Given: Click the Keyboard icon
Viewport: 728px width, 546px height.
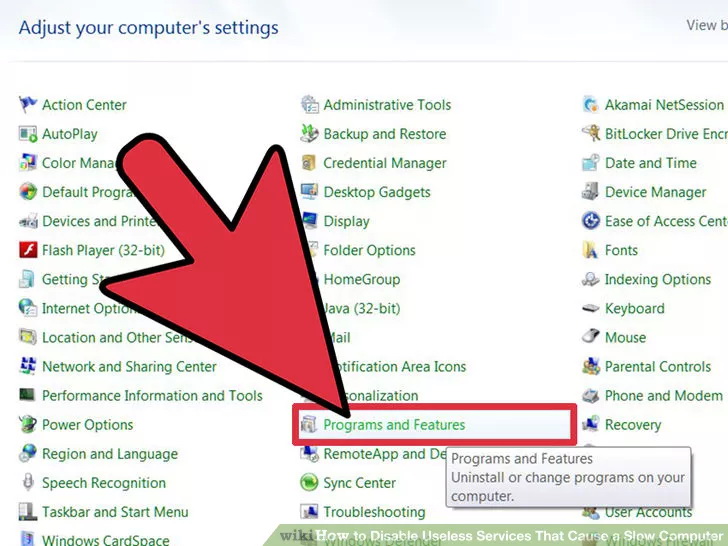Looking at the screenshot, I should click(x=591, y=308).
